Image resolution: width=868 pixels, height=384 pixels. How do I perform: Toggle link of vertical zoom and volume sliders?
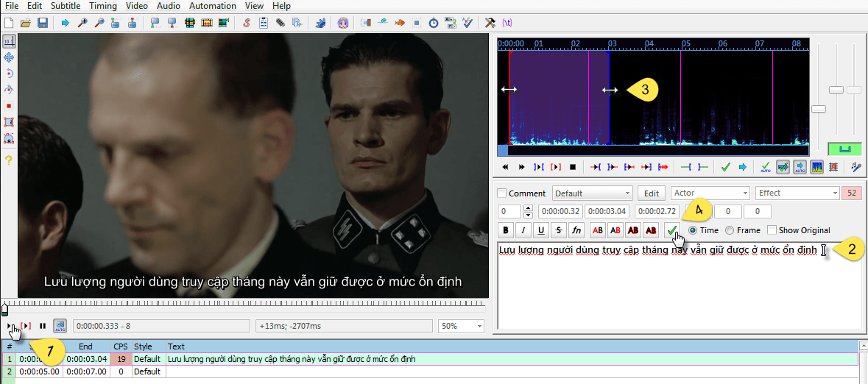pyautogui.click(x=844, y=149)
